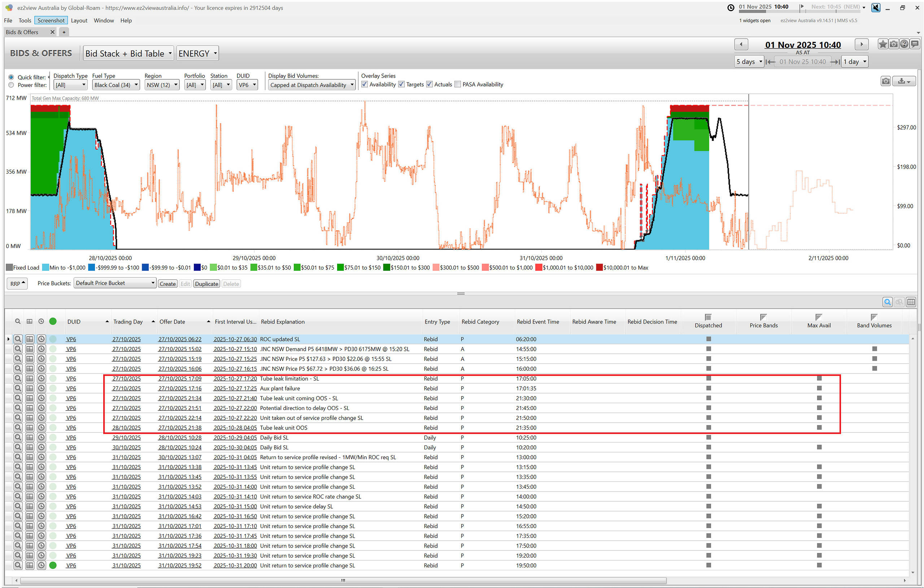
Task: Click the table grid view icon
Action: [911, 302]
